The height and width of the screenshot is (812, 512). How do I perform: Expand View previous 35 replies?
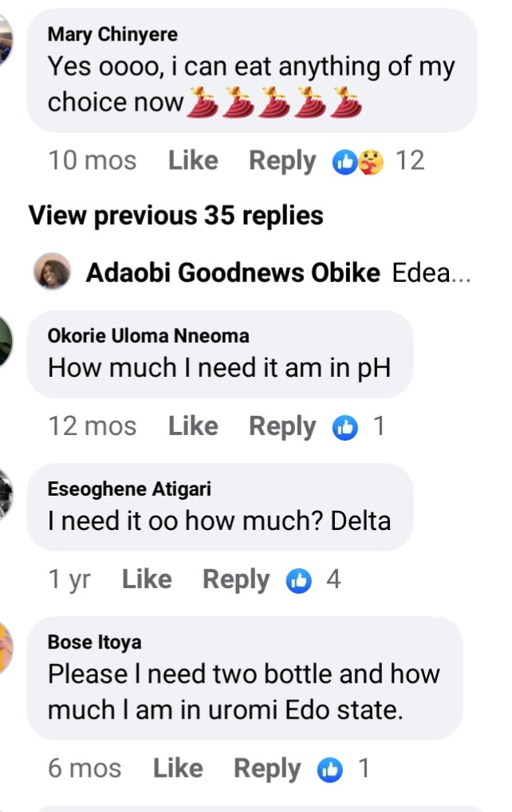coord(176,215)
